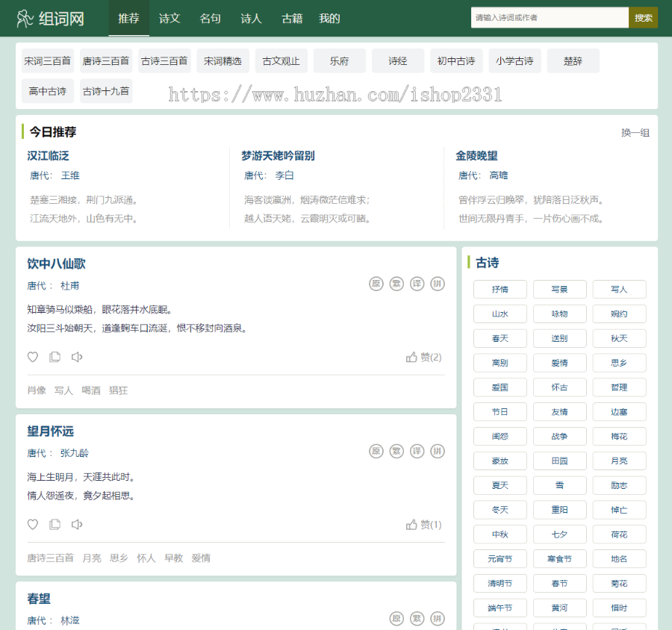Screen dimensions: 672x630
Task: Go to the 古籍 menu item
Action: [x=292, y=18]
